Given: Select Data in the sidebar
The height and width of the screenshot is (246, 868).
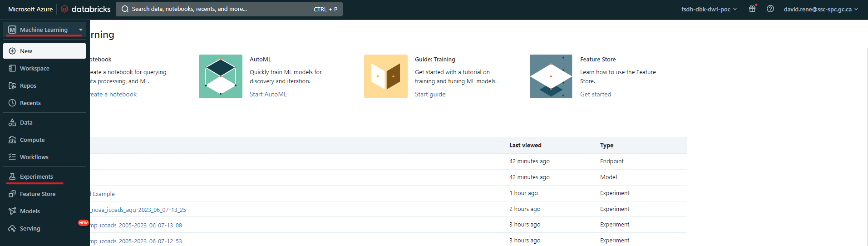Looking at the screenshot, I should click(x=26, y=123).
